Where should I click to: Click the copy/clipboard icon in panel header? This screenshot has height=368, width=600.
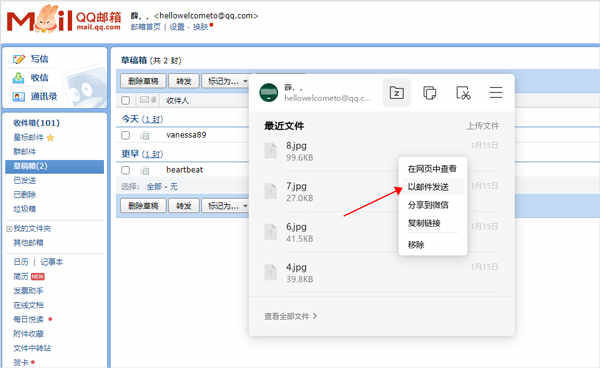click(x=429, y=93)
